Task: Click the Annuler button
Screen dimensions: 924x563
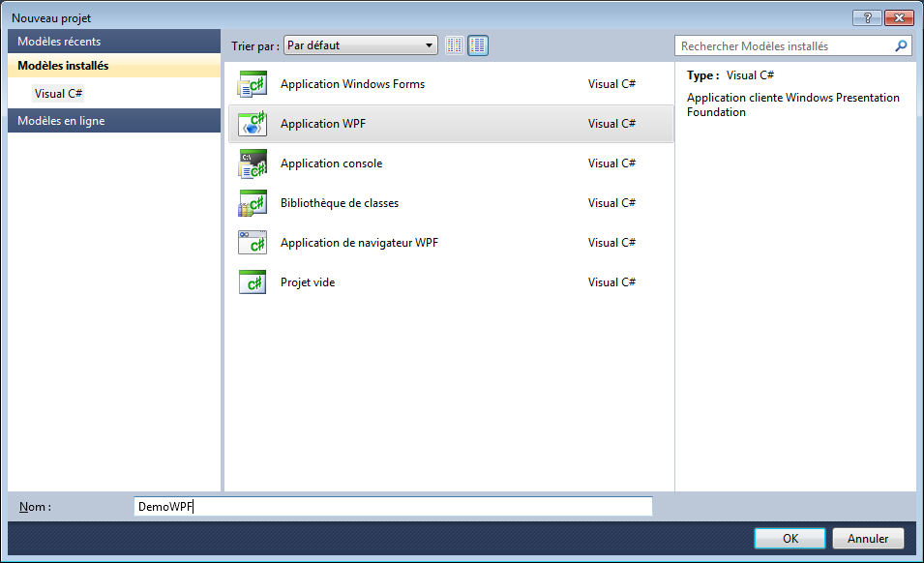Action: tap(868, 538)
